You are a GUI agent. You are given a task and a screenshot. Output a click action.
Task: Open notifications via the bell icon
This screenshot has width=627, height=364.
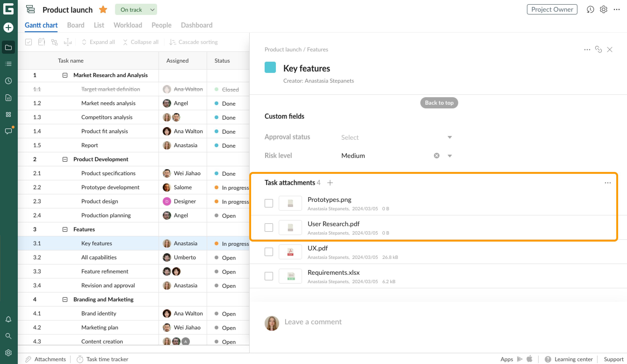8,319
